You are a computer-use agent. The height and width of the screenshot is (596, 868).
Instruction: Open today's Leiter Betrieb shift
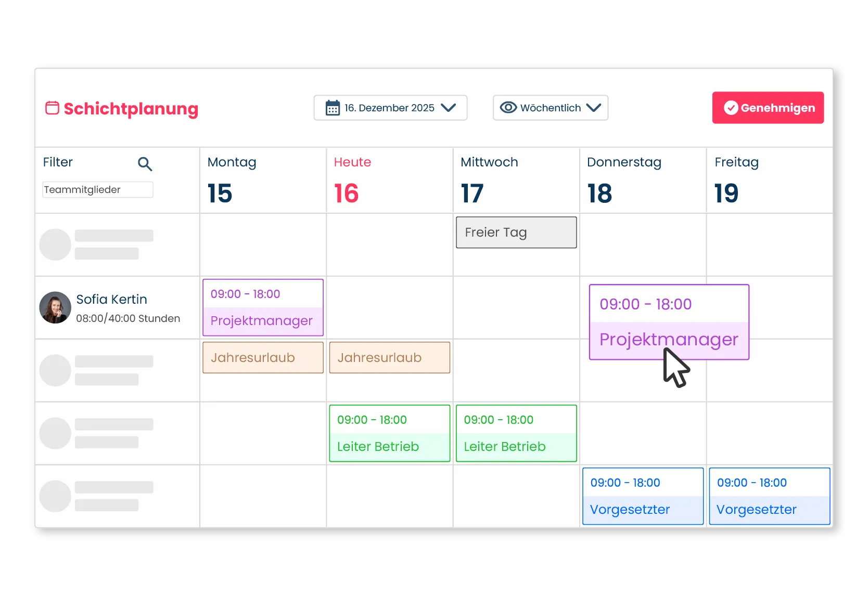[389, 433]
